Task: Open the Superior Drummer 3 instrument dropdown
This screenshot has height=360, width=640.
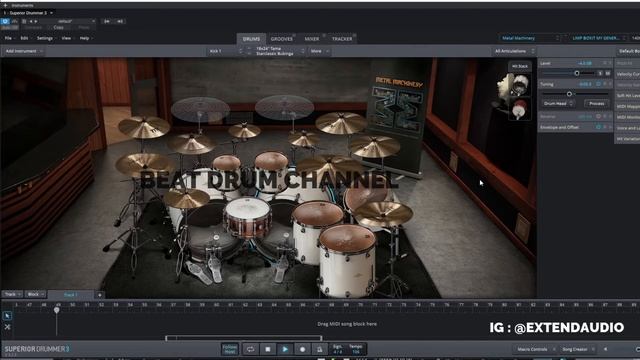Action: click(29, 13)
